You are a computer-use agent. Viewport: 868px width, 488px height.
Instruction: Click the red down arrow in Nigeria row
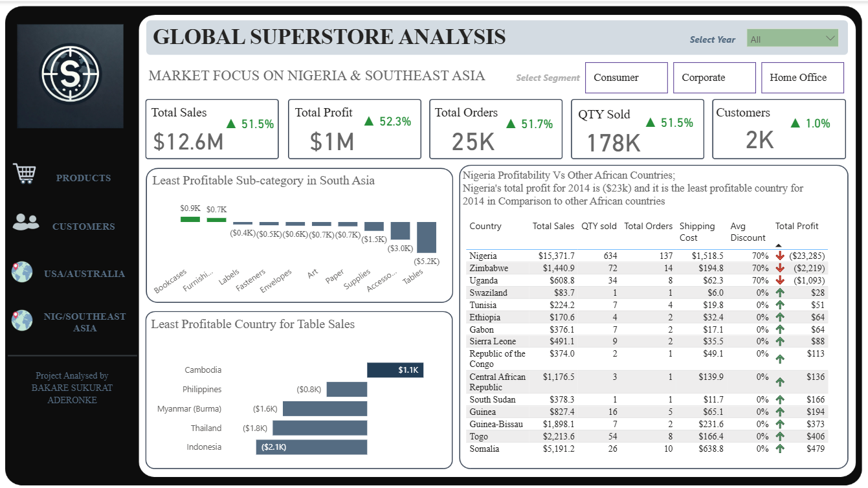point(780,256)
